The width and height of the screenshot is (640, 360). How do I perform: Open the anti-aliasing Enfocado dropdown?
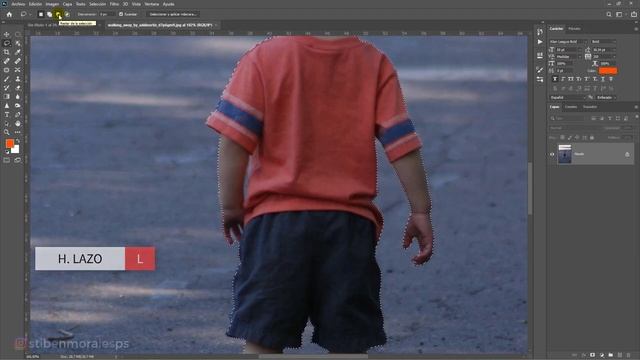tap(606, 98)
